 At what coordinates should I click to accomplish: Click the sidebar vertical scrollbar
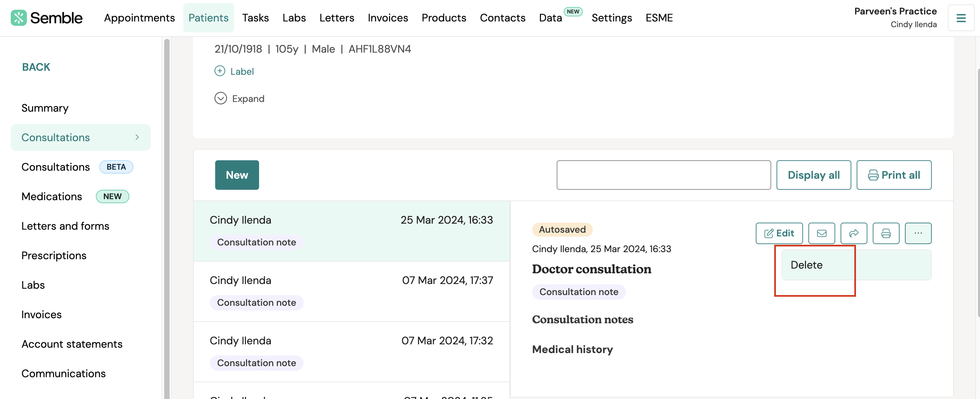pos(167,218)
